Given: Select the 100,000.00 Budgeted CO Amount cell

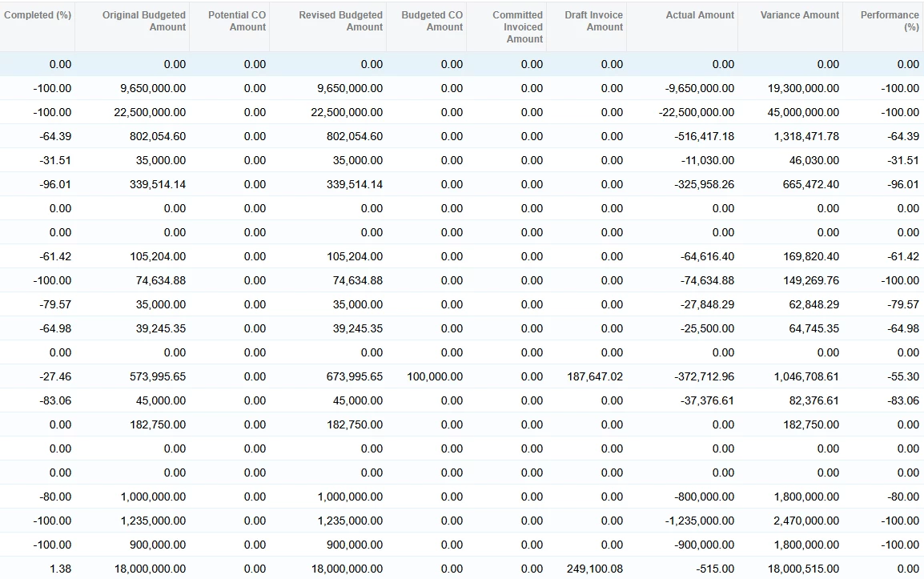Looking at the screenshot, I should [435, 376].
